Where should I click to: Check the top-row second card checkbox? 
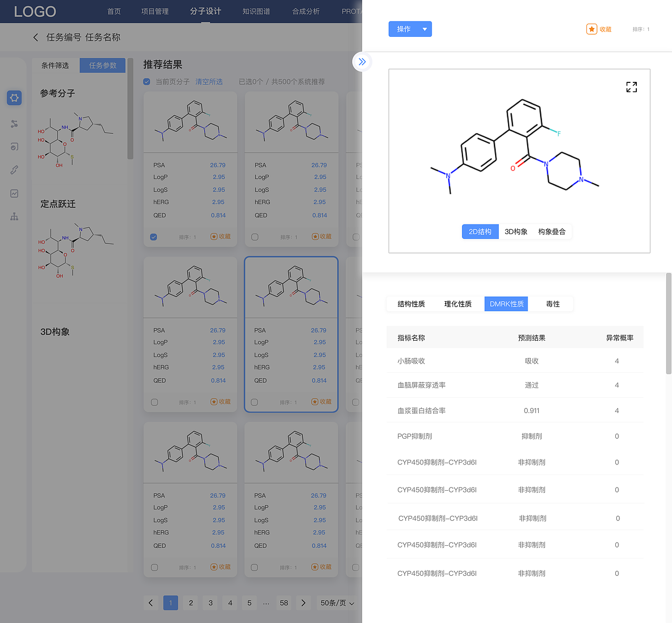pos(255,237)
